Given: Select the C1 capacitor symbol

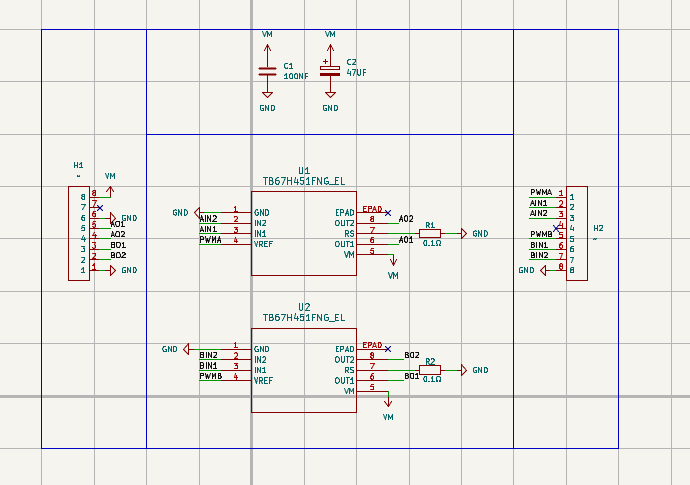Looking at the screenshot, I should click(267, 71).
